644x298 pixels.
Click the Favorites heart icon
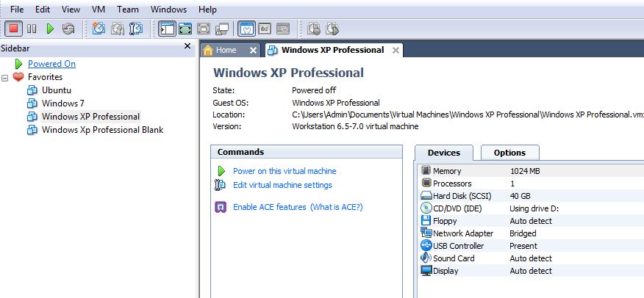point(18,76)
